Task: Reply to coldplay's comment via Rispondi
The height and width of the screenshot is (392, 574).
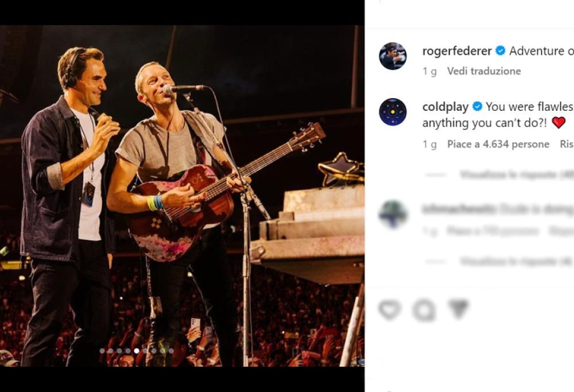Action: (566, 144)
